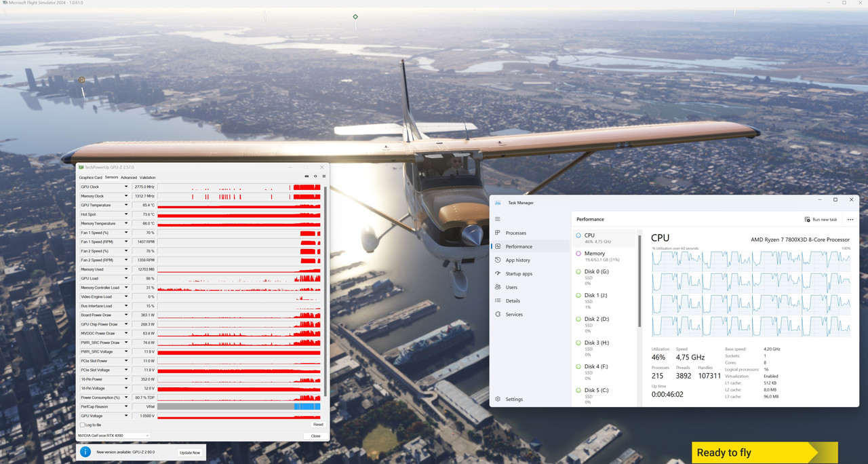
Task: Click the Up time value 0:00:46:02
Action: 667,394
